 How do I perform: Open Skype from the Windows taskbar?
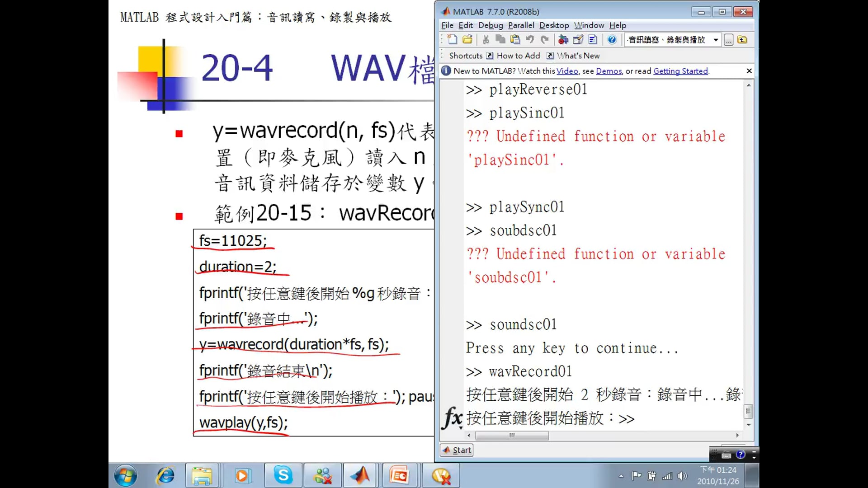283,475
